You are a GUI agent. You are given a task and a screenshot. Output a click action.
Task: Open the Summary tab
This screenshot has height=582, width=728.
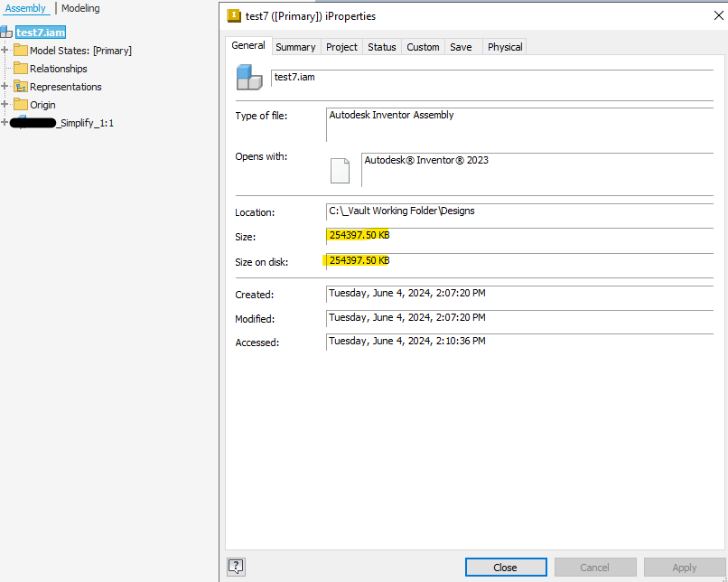(x=295, y=46)
